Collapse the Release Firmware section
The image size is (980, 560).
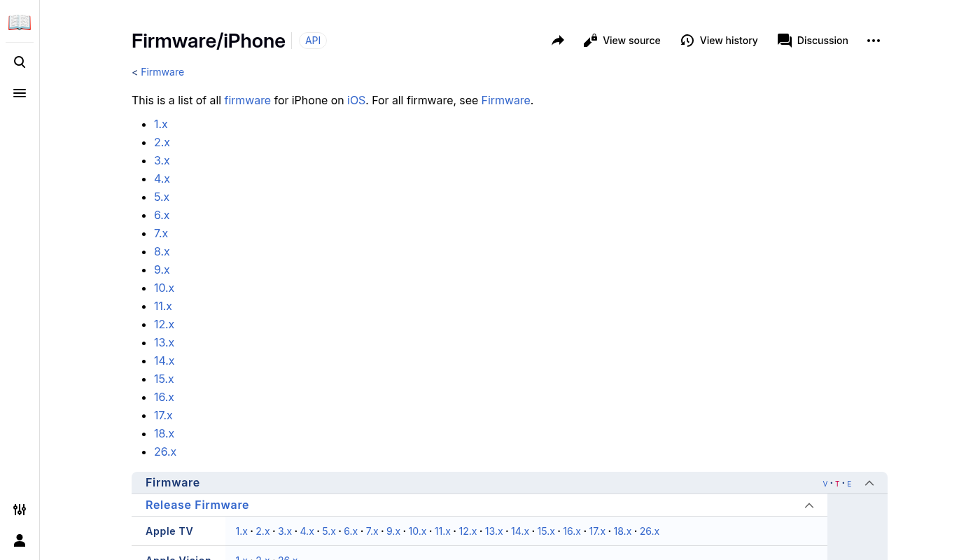pos(809,505)
